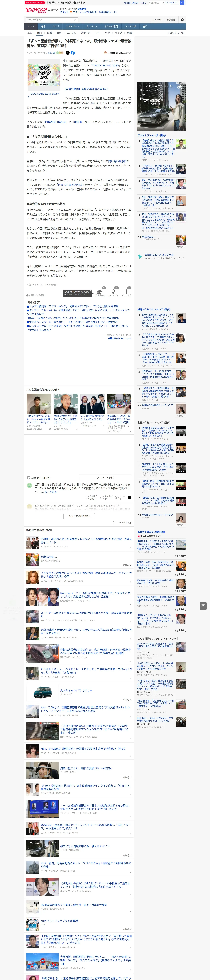Image resolution: width=210 pixels, height=980 pixels.
Task: Click the TOKYO ISLAND 2025 article image
Action: 44,75
